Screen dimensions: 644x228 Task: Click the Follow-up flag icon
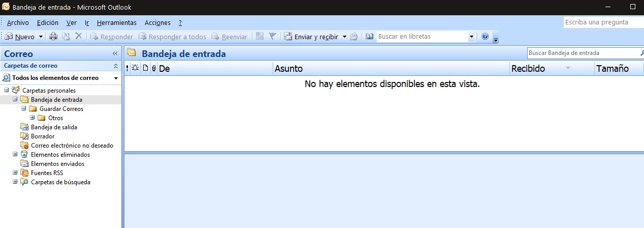(273, 36)
